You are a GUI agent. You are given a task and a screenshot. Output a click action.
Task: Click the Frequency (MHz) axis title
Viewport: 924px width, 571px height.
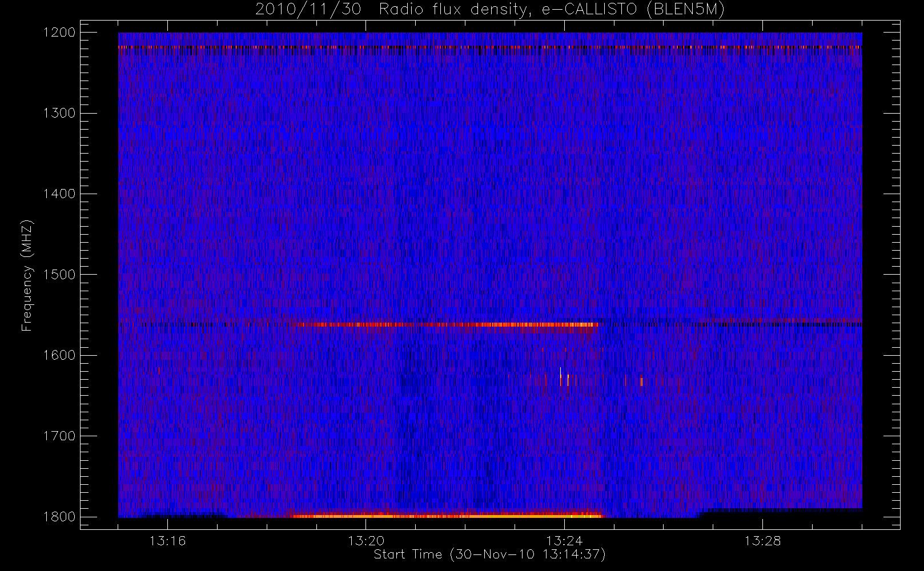click(x=27, y=275)
